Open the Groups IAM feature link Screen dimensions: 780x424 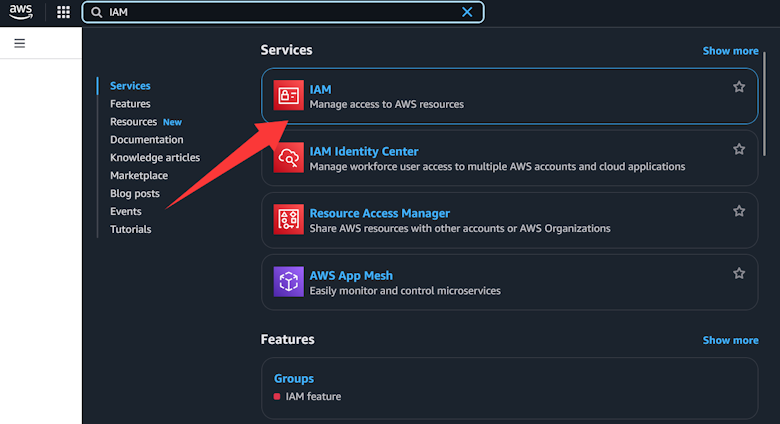[x=294, y=379]
